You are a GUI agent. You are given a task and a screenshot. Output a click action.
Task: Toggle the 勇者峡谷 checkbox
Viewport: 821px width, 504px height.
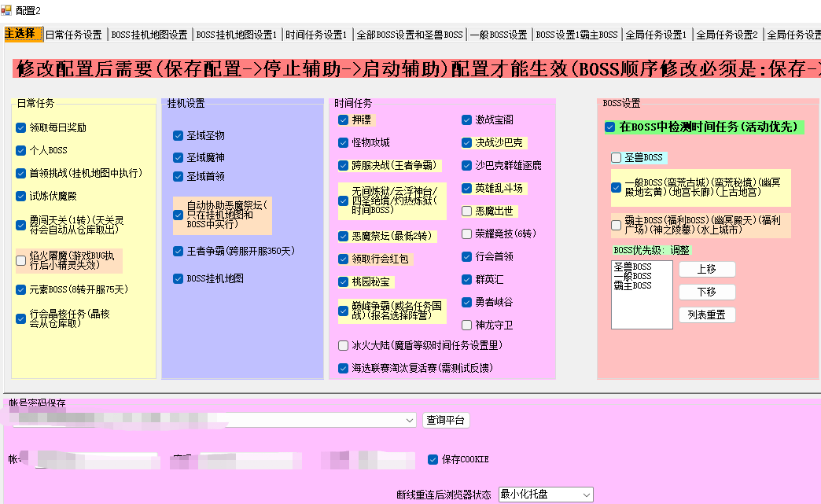(x=466, y=302)
